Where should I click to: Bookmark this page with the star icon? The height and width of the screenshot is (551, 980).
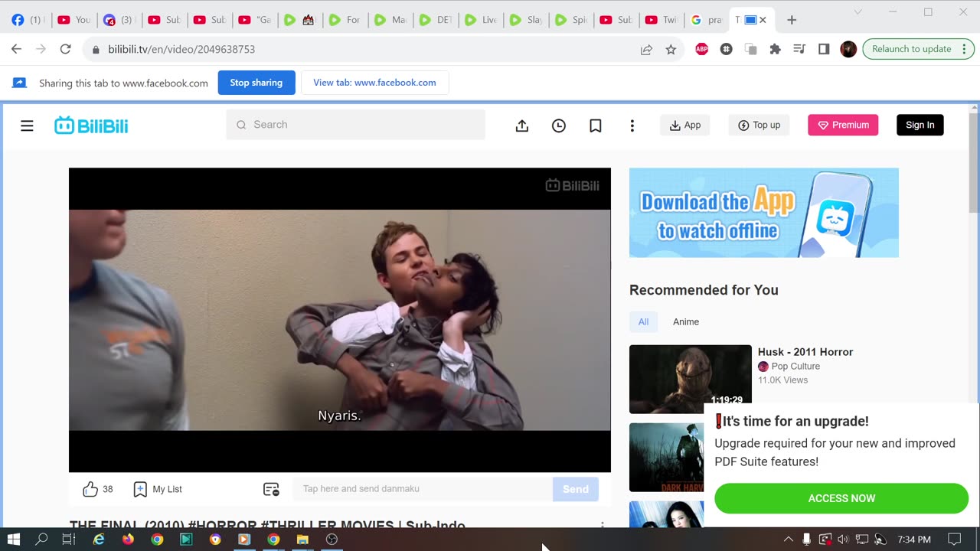point(671,49)
